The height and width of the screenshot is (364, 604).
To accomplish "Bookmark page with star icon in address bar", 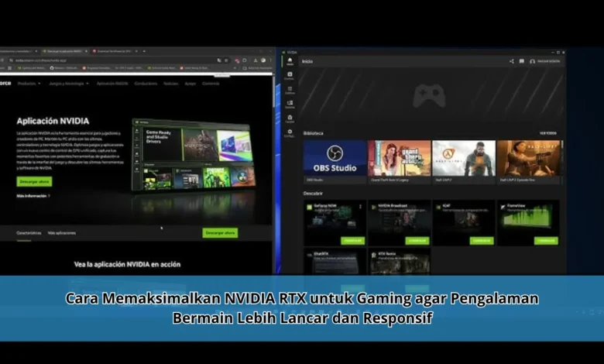I will point(226,60).
